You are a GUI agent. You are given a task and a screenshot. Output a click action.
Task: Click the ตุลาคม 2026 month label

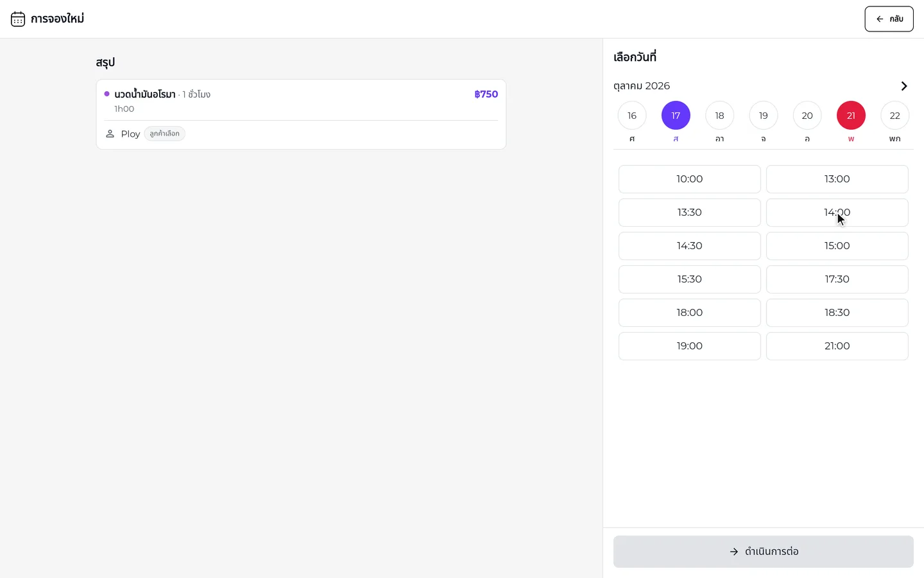click(642, 86)
